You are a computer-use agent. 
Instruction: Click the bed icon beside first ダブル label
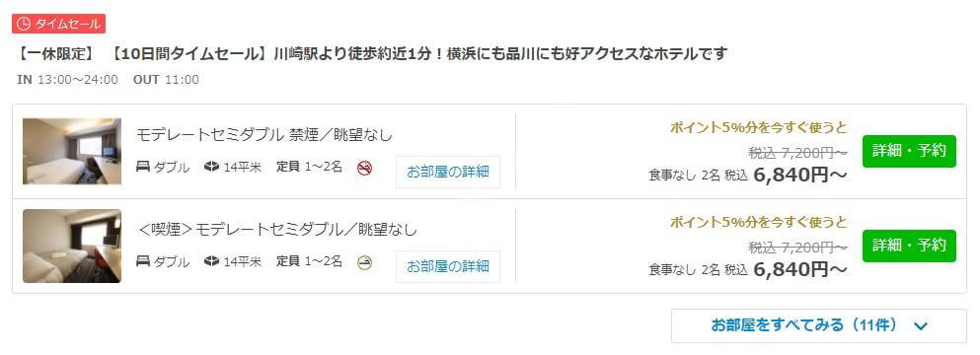tap(142, 167)
